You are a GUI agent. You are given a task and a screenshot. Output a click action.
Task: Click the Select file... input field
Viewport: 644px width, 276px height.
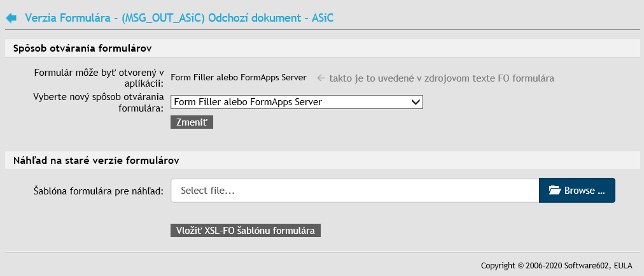pyautogui.click(x=354, y=191)
